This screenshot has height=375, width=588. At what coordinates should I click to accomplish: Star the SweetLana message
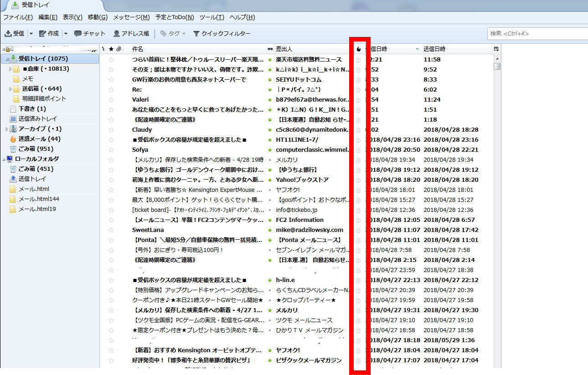(111, 230)
